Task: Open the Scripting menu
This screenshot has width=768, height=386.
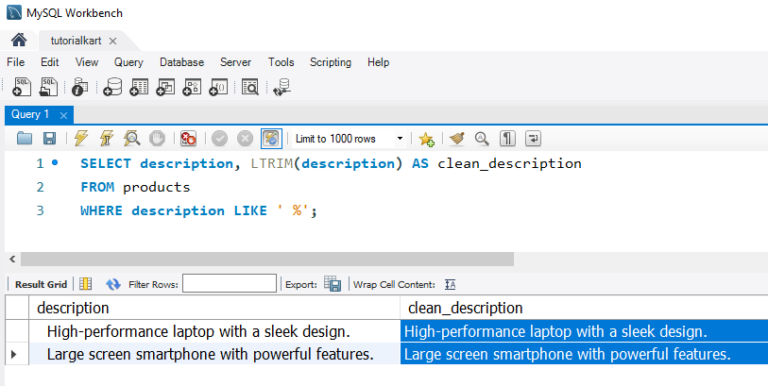Action: click(x=331, y=62)
